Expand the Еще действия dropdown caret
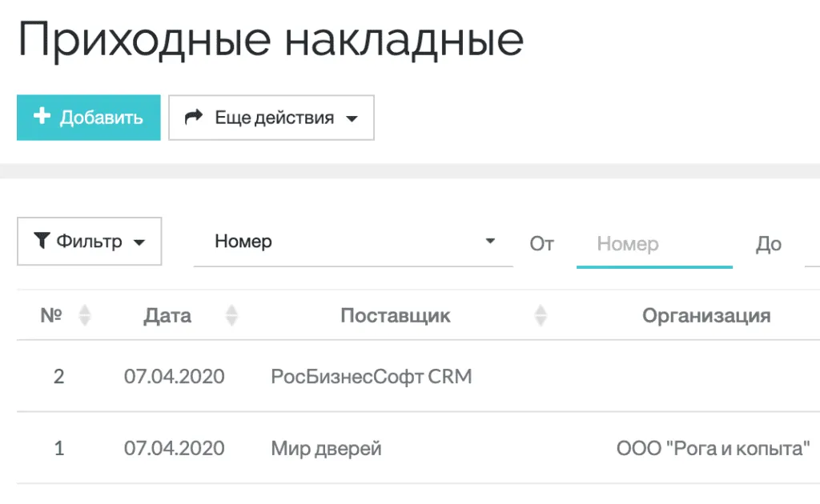The width and height of the screenshot is (820, 504). tap(351, 119)
